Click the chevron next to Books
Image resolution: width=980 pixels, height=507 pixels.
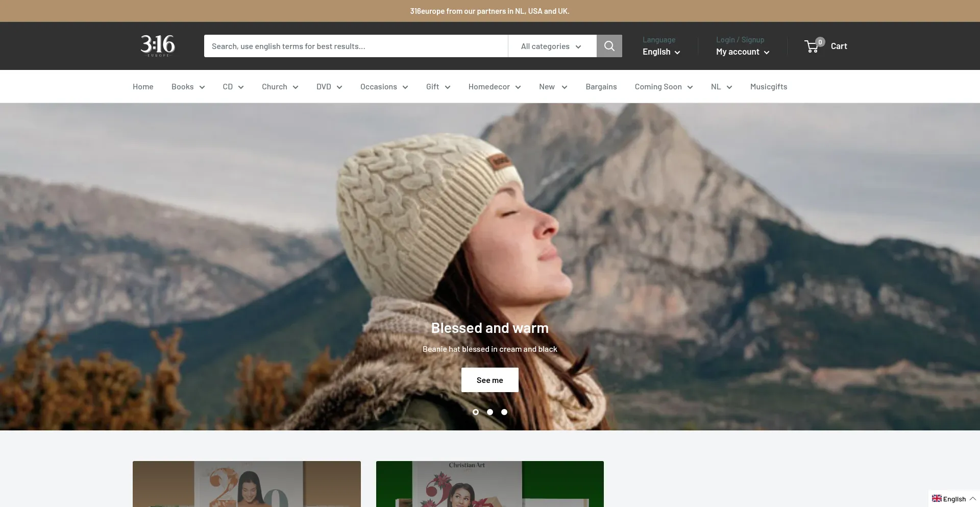click(202, 87)
